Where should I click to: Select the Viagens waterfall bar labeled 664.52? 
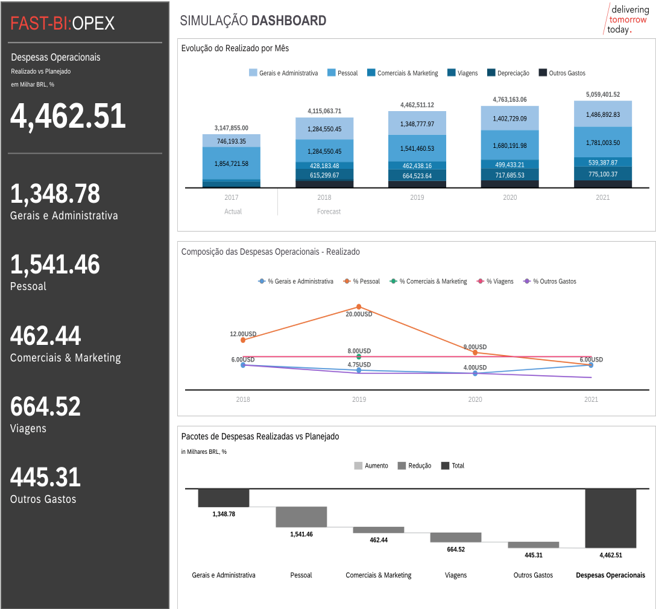coord(456,537)
